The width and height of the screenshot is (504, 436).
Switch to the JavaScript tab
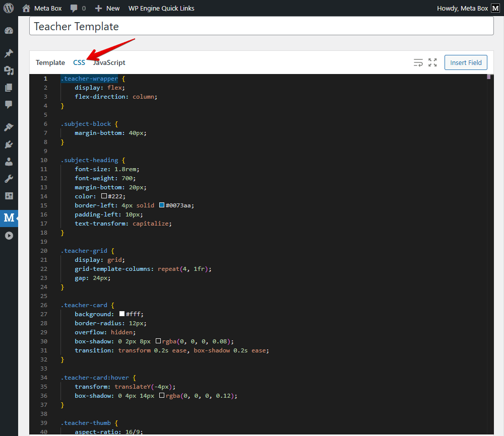point(109,62)
